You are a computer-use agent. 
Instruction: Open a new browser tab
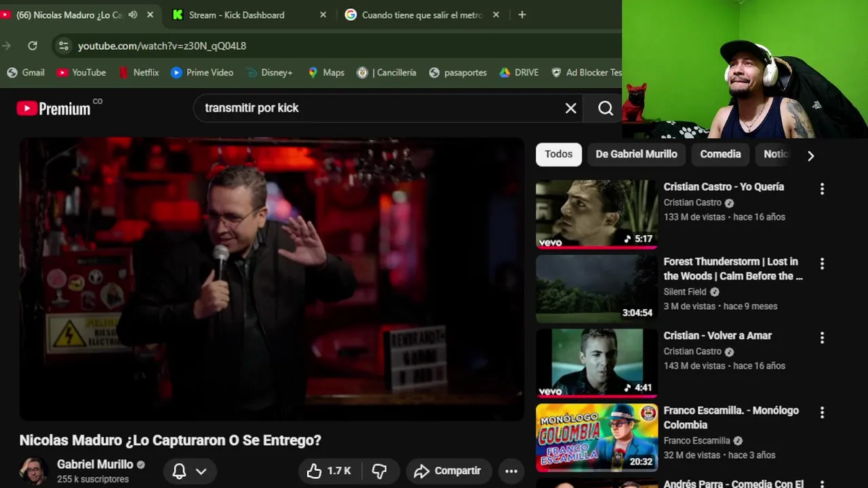click(521, 14)
